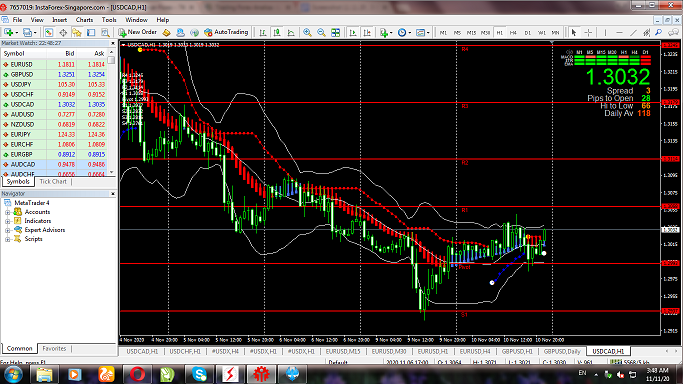
Task: Open the search magnifier icon
Action: [x=659, y=33]
